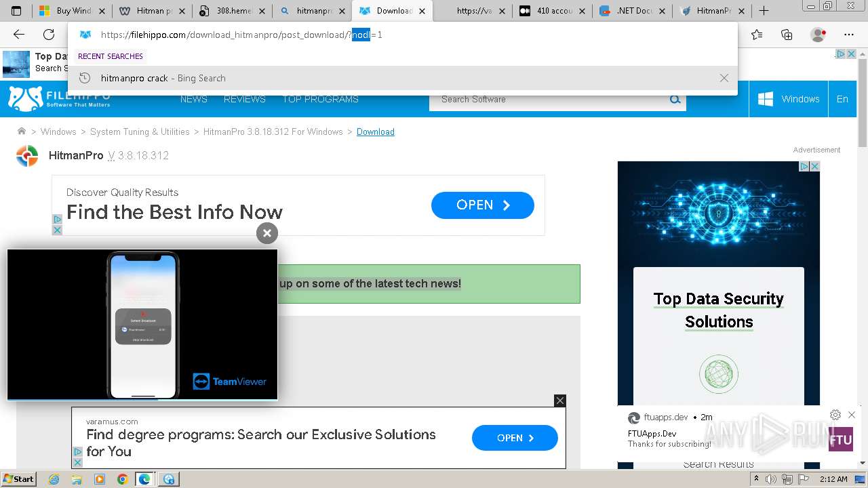Viewport: 868px width, 488px height.
Task: Open the Favorites star icon
Action: tap(757, 35)
